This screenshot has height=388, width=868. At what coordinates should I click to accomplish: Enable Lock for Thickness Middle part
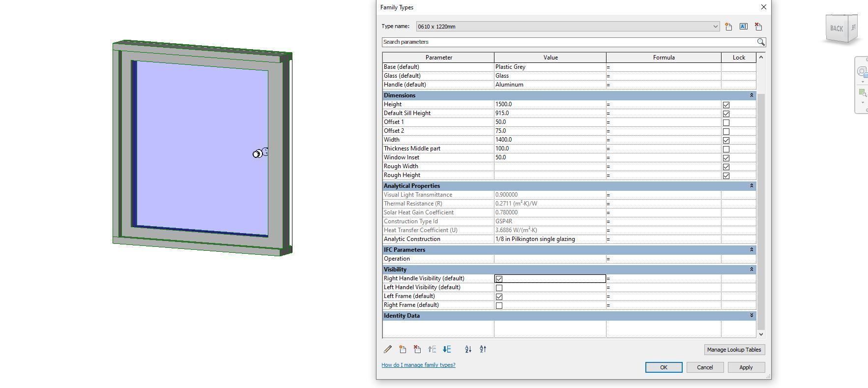click(726, 149)
